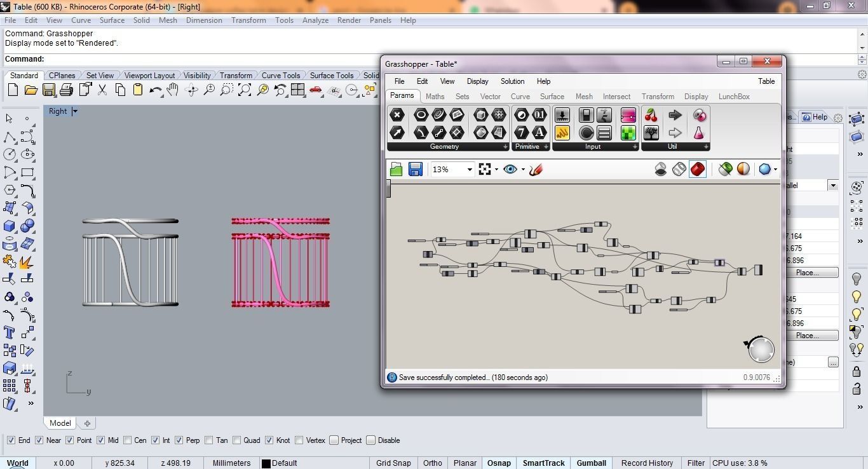Expand the Geometry panel in Grasshopper
Image resolution: width=868 pixels, height=469 pixels.
(x=506, y=147)
